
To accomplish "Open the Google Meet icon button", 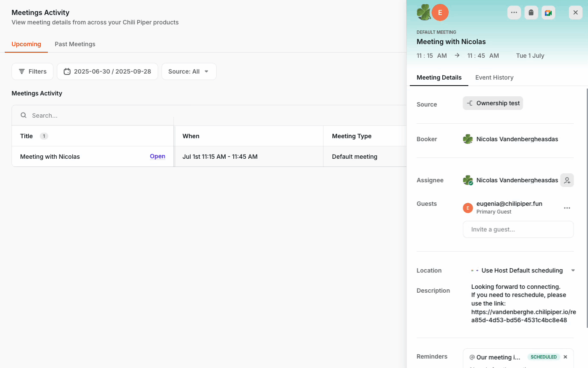I will [x=548, y=12].
